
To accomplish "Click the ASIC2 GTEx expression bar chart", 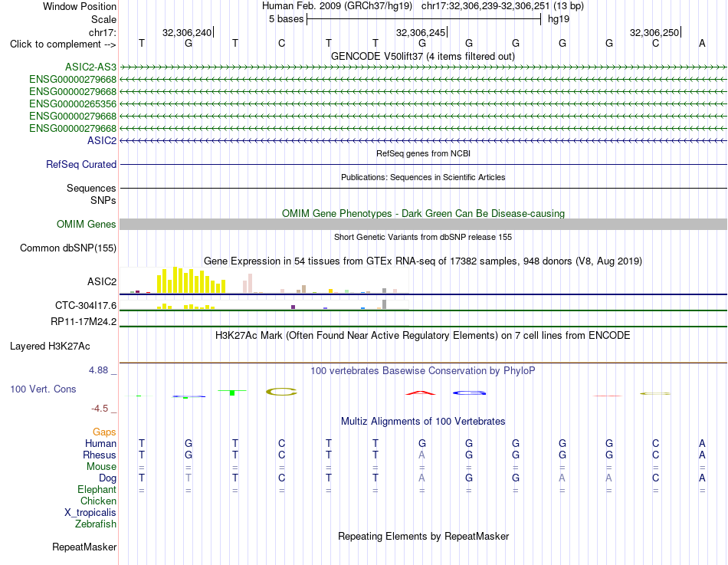I will [x=264, y=280].
